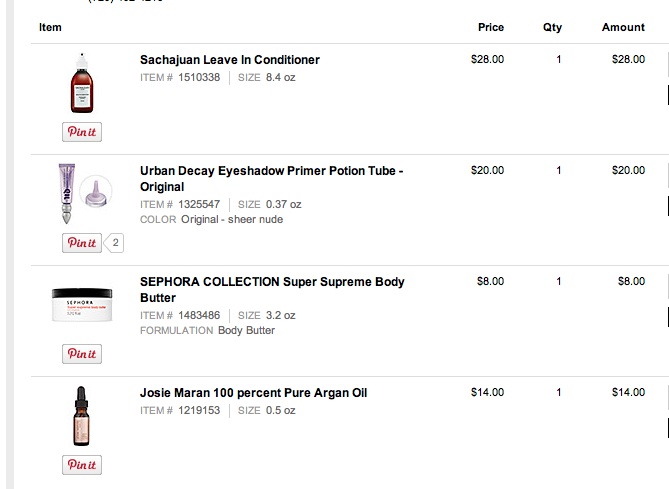The height and width of the screenshot is (489, 669).
Task: Click the Price column header
Action: pyautogui.click(x=490, y=27)
